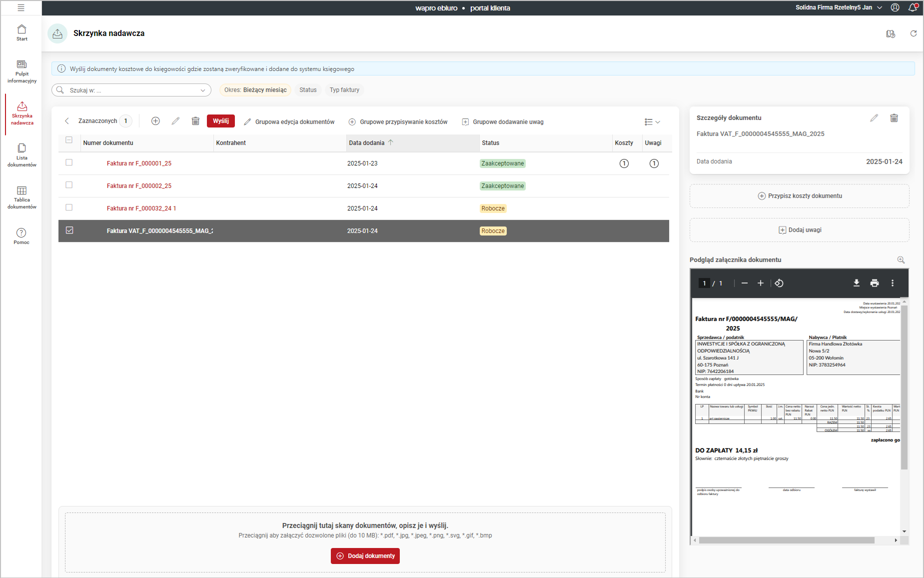The height and width of the screenshot is (578, 924).
Task: Click Dodaj uwagi
Action: tap(800, 230)
